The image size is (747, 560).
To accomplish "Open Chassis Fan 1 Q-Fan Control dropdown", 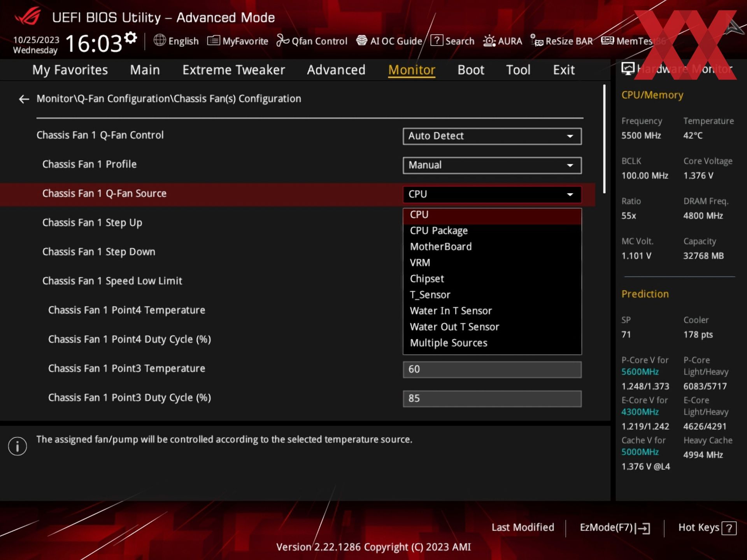I will (x=492, y=136).
